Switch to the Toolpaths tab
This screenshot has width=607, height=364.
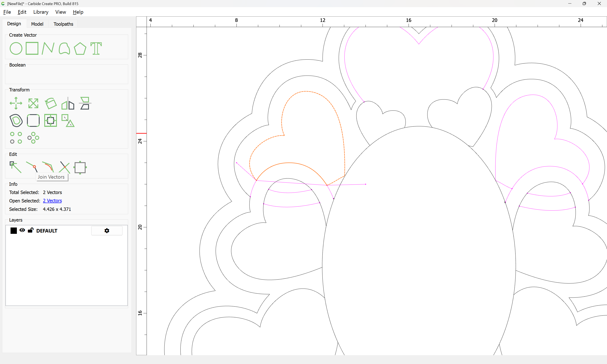tap(63, 24)
